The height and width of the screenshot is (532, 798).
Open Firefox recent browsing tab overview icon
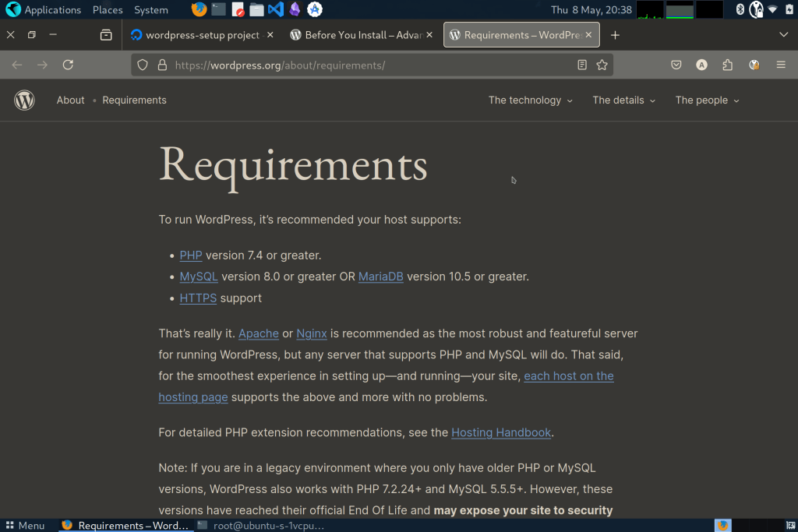(x=106, y=34)
